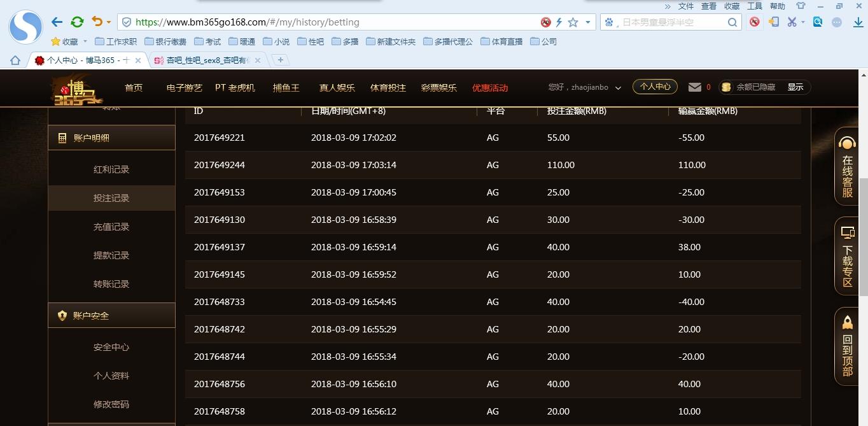Click the 博马365 site logo
Image resolution: width=868 pixels, height=426 pixels.
[x=78, y=90]
